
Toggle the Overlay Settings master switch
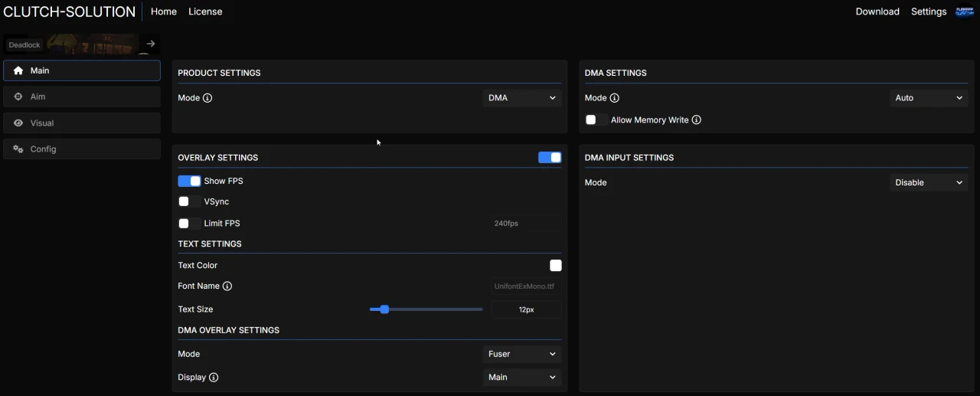(x=550, y=157)
